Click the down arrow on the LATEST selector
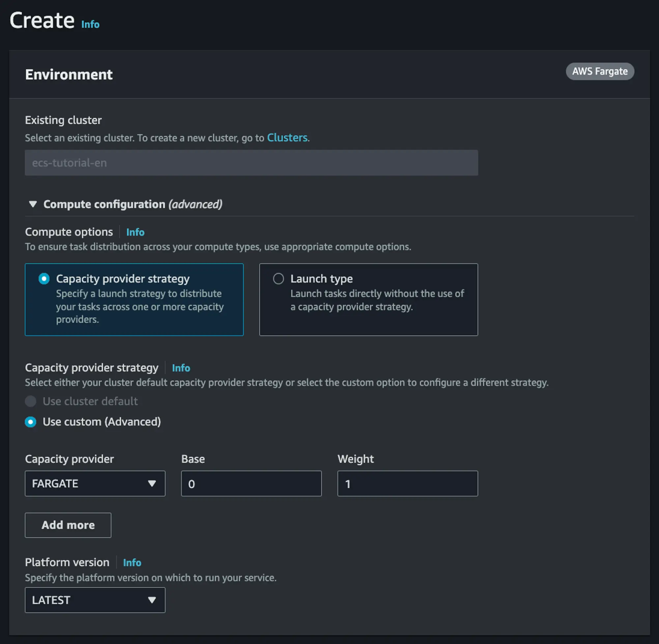 153,600
